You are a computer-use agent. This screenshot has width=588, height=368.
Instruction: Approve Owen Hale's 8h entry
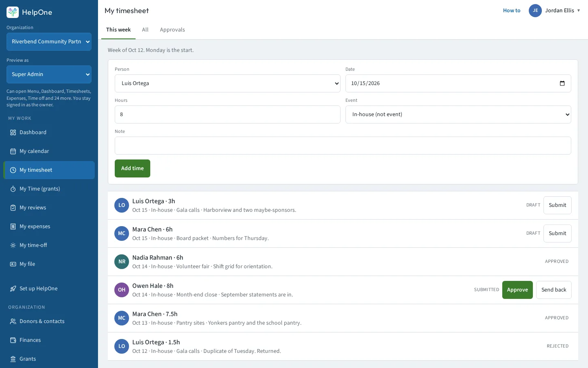pos(517,290)
